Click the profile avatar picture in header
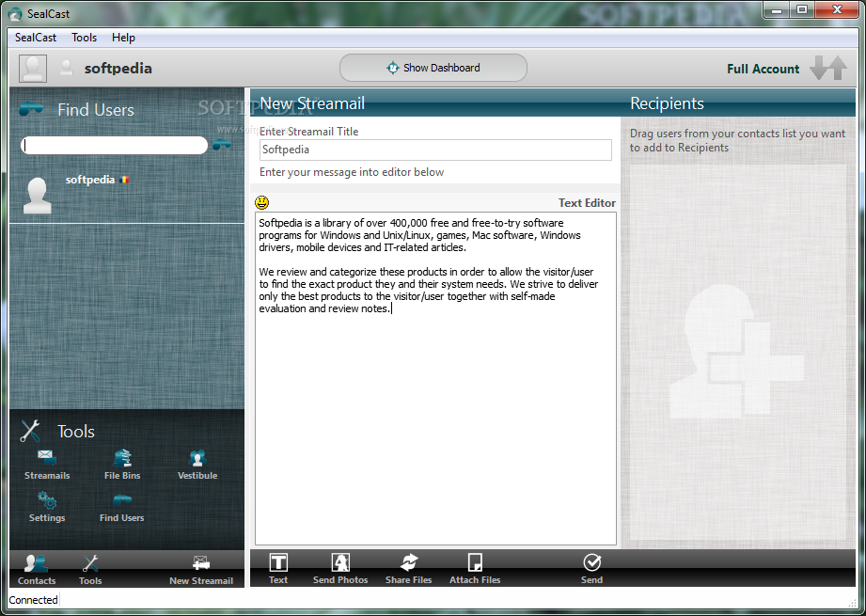Image resolution: width=866 pixels, height=616 pixels. pyautogui.click(x=33, y=69)
